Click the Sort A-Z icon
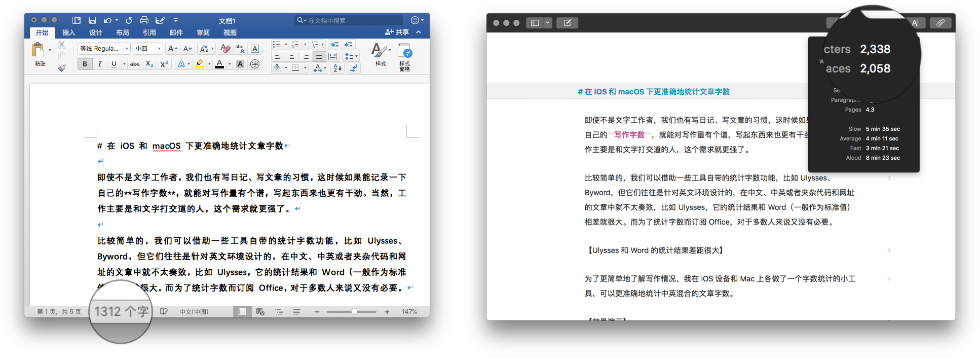The height and width of the screenshot is (358, 980). tap(337, 68)
